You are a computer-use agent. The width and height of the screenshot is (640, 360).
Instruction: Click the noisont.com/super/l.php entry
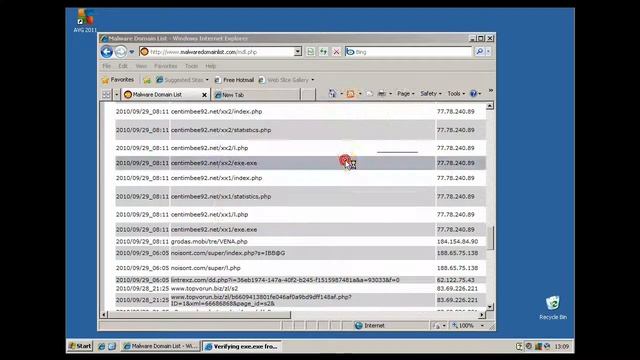point(206,268)
